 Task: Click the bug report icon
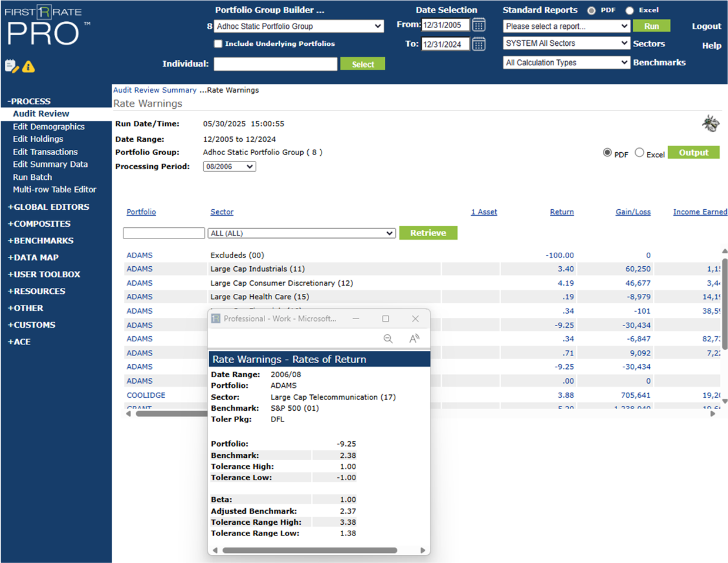pyautogui.click(x=710, y=123)
